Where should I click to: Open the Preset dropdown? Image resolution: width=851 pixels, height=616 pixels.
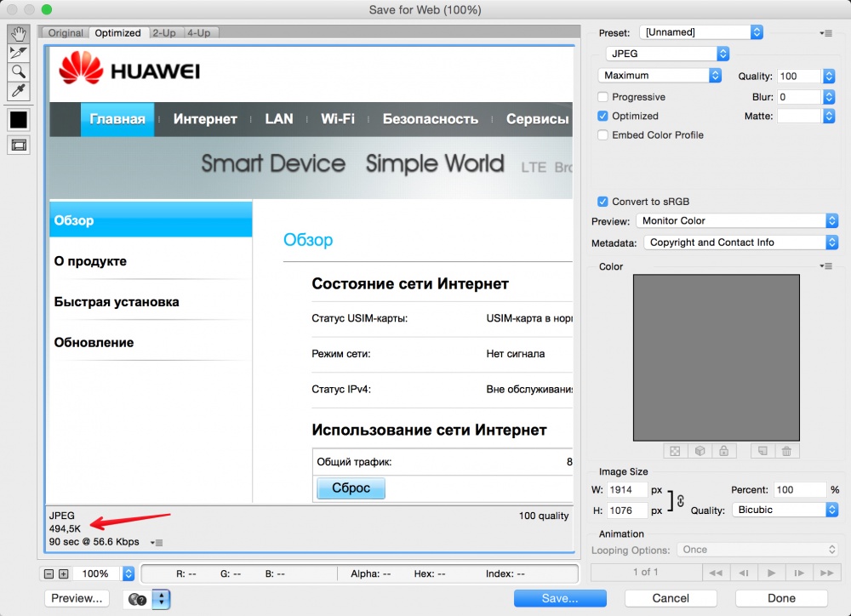pyautogui.click(x=701, y=32)
